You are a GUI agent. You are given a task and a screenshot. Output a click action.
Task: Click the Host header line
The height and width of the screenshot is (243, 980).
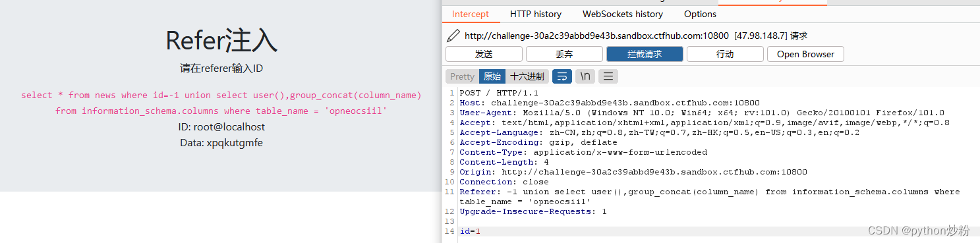(x=610, y=103)
